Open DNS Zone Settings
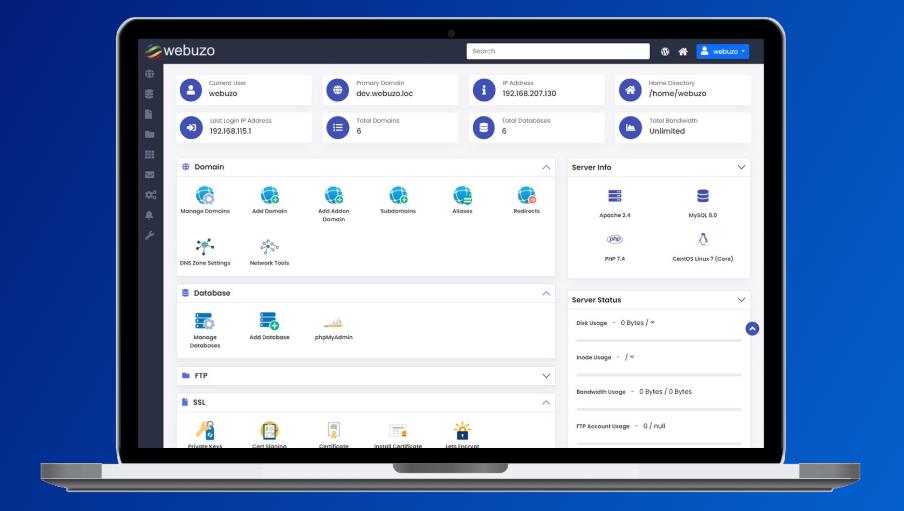Viewport: 904px width, 511px height. [x=205, y=247]
